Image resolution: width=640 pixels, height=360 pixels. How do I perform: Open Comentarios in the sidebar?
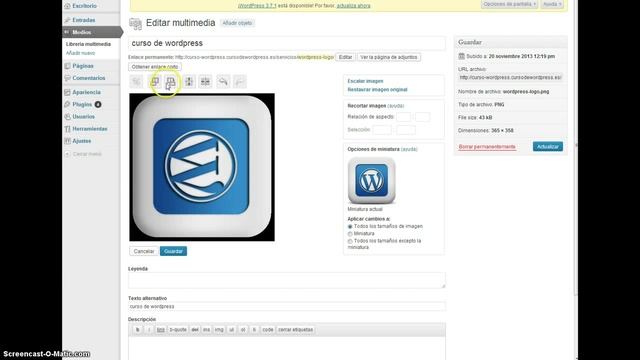click(x=89, y=78)
